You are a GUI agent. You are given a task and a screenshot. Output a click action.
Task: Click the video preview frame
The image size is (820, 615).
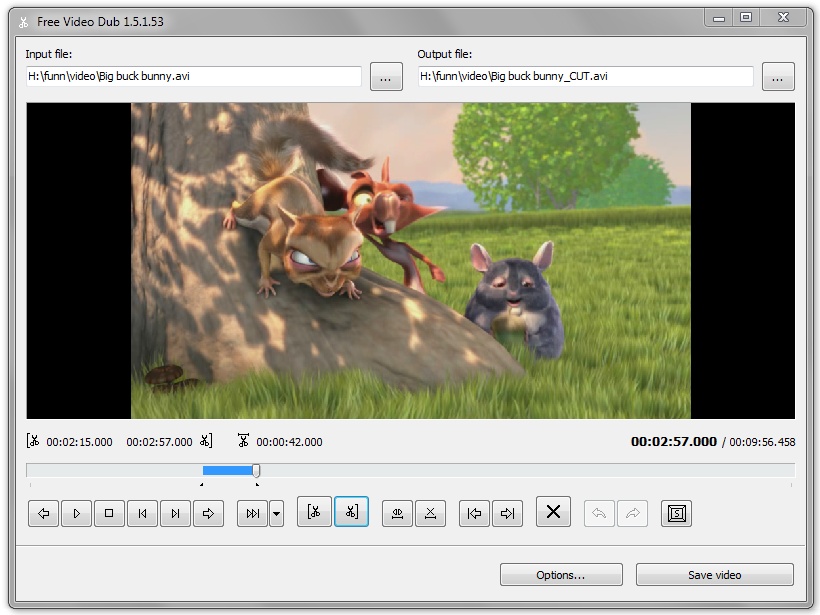(x=411, y=260)
